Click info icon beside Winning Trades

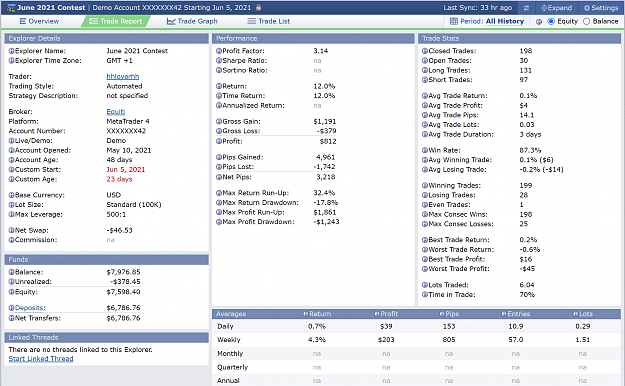(x=425, y=185)
